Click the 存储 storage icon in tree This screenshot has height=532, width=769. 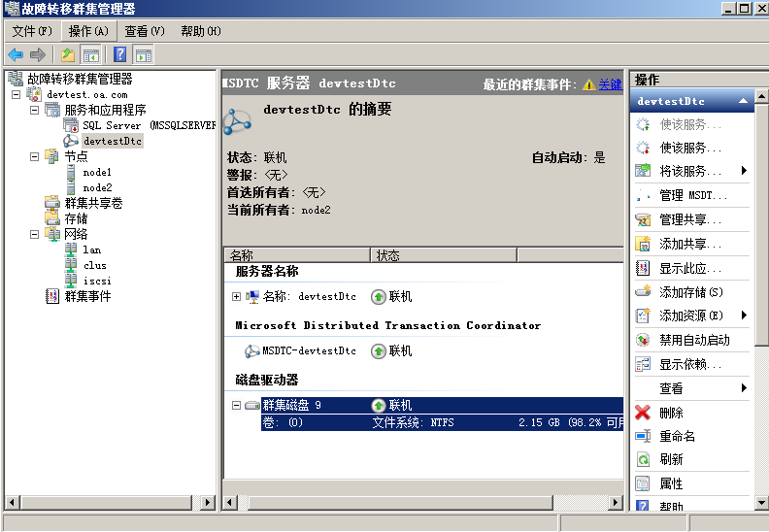[x=52, y=218]
